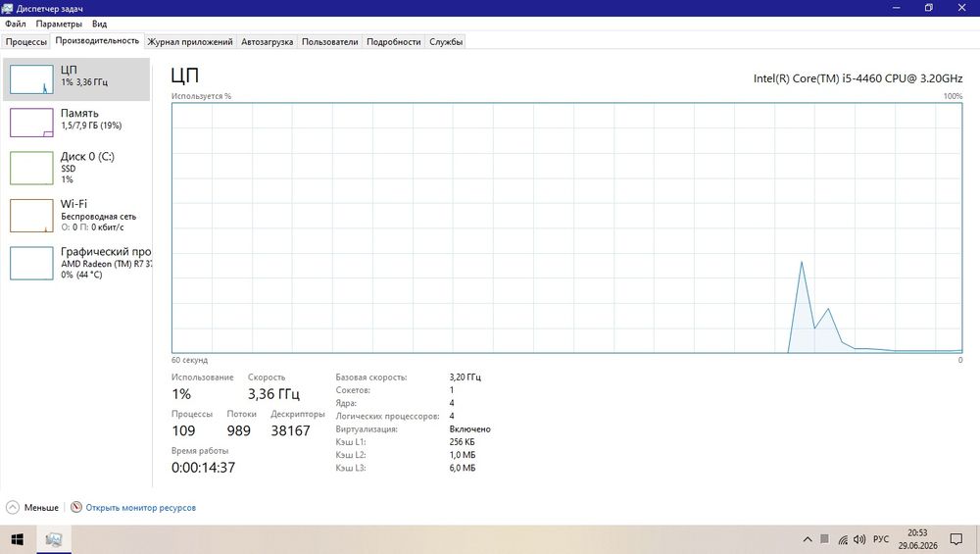Open the clock showing 20:53

coord(917,532)
